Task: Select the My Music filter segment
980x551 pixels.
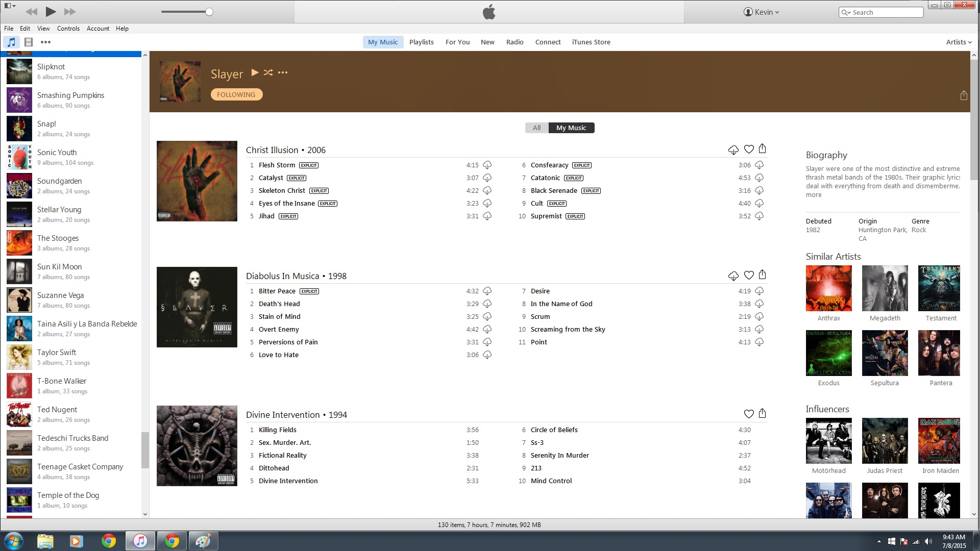Action: [571, 128]
